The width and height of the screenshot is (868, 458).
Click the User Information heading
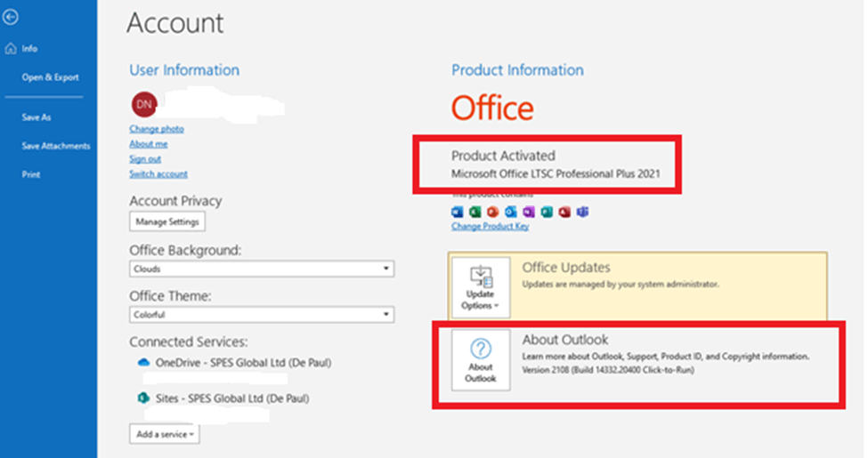coord(184,70)
